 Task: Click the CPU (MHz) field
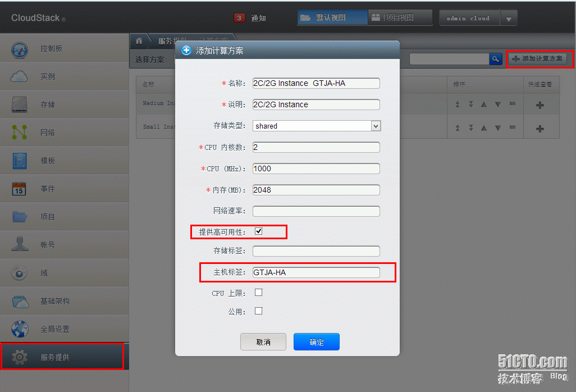pos(316,168)
